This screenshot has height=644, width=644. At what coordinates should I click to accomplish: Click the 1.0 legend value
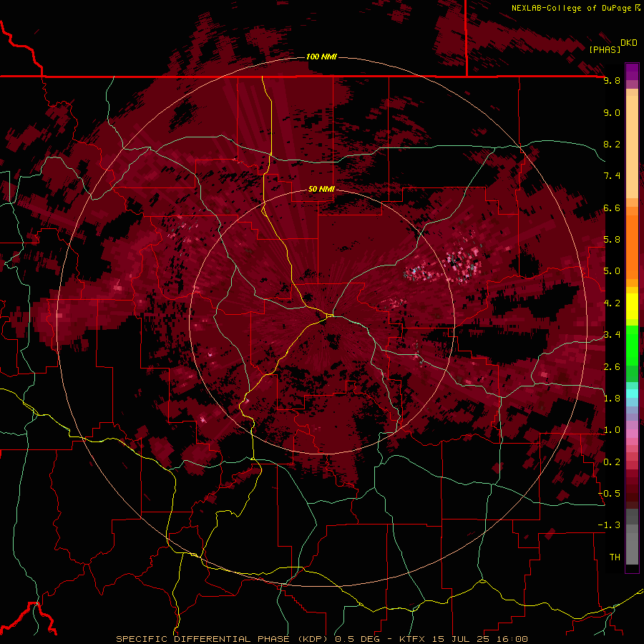[x=612, y=430]
